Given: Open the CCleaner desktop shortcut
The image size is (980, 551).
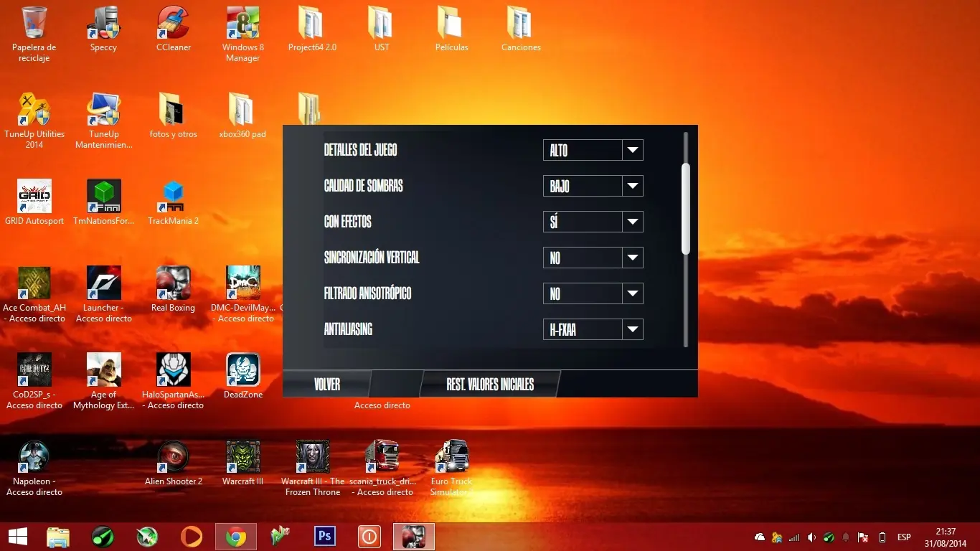Looking at the screenshot, I should pos(174,29).
